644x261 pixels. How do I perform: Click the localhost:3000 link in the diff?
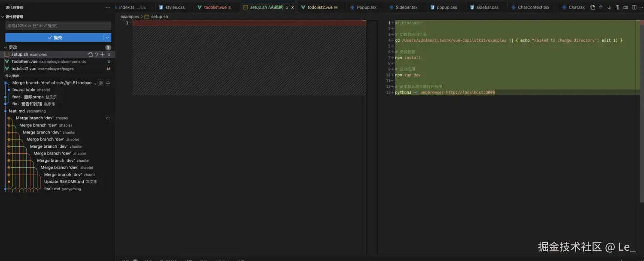(470, 92)
